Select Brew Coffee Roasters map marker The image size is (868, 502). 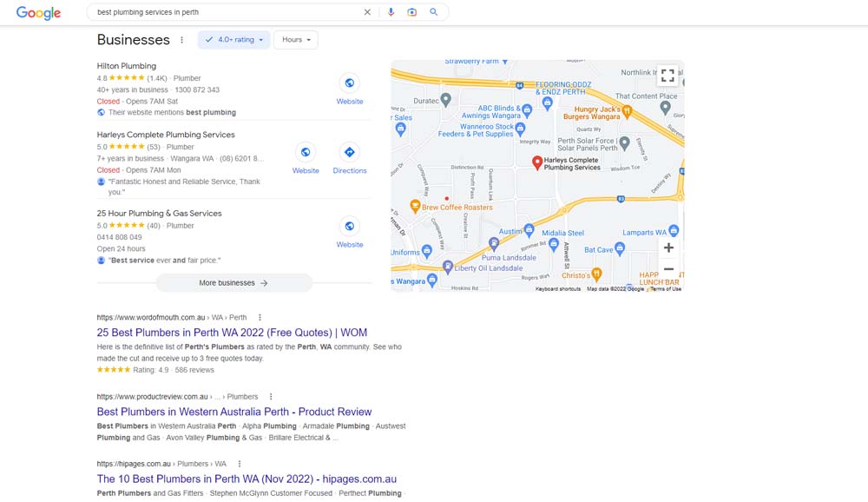tap(415, 206)
